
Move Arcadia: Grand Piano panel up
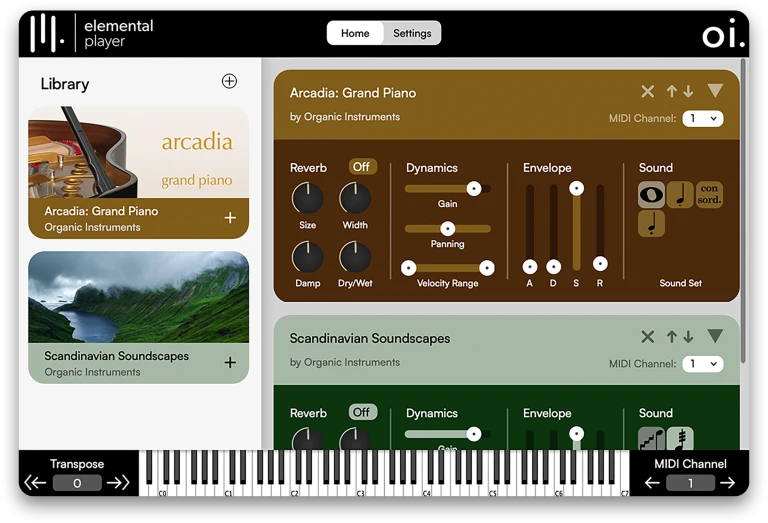[672, 91]
